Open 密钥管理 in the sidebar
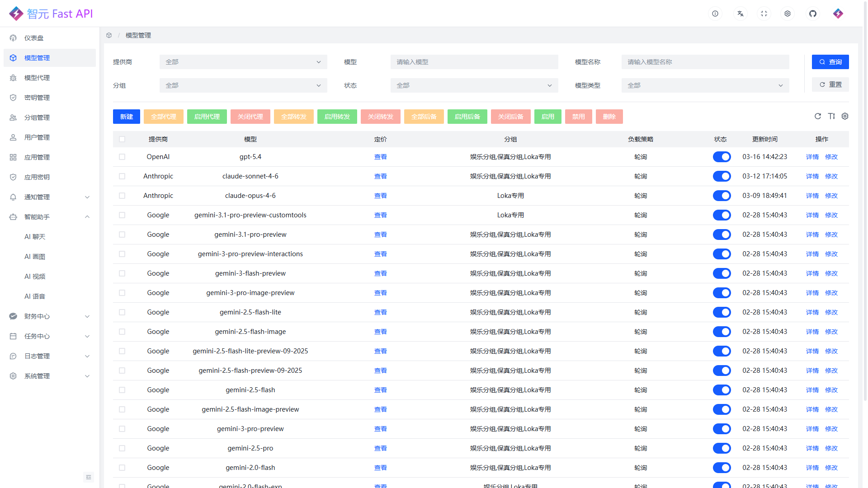 tap(37, 98)
